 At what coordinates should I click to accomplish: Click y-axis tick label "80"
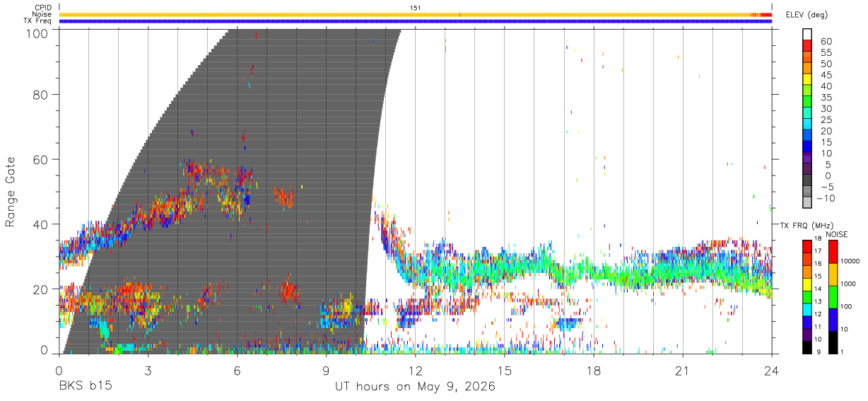pyautogui.click(x=42, y=94)
